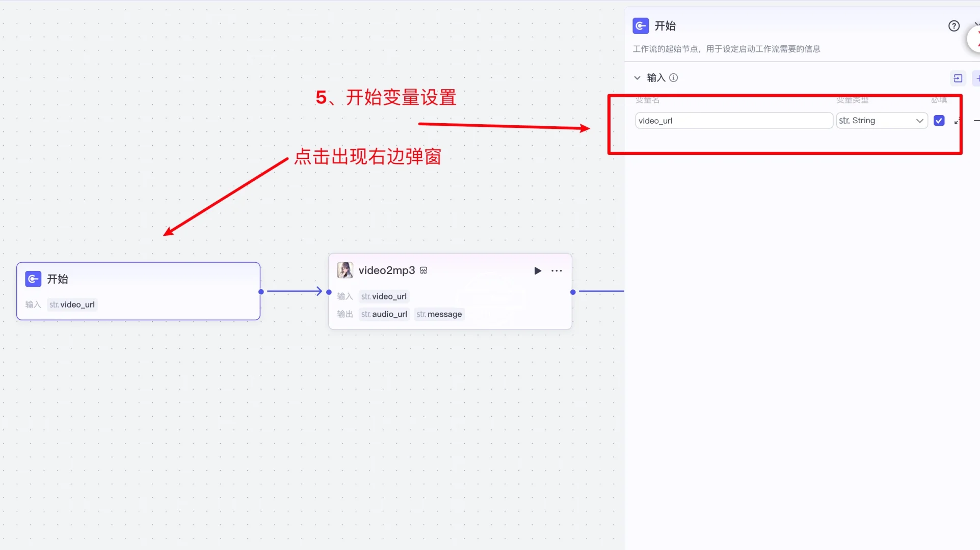Select the str.audio_url output tag on video2mp3

384,314
